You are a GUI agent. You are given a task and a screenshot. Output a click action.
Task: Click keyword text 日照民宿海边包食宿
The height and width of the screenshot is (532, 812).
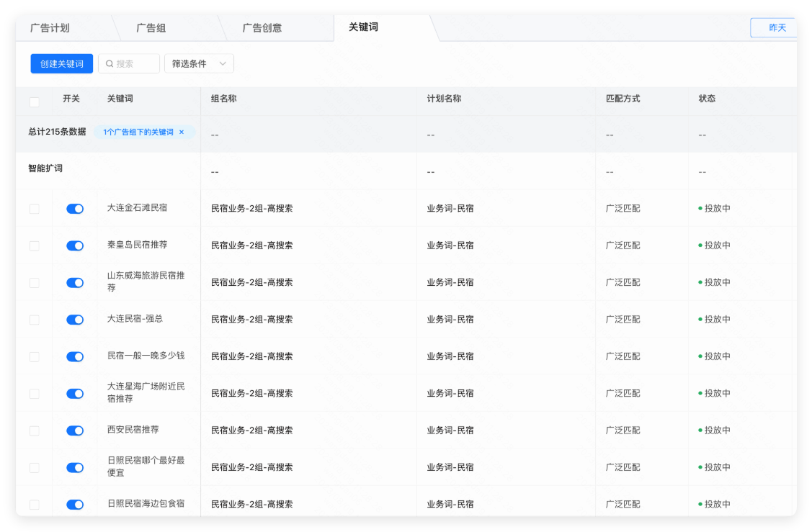tap(146, 503)
